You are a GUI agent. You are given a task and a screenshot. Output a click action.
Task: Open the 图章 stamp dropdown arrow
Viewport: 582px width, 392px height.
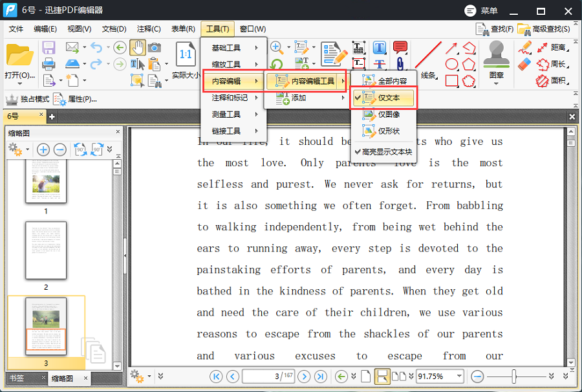496,84
